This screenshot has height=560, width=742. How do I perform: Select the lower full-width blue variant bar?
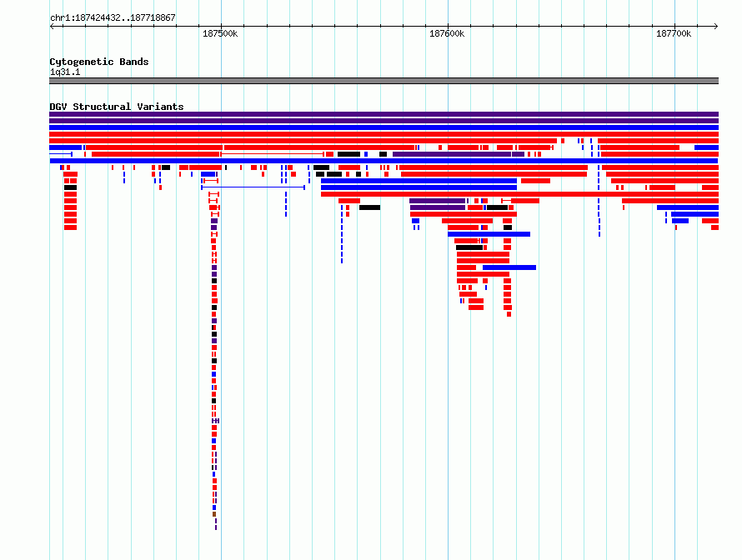pyautogui.click(x=384, y=161)
